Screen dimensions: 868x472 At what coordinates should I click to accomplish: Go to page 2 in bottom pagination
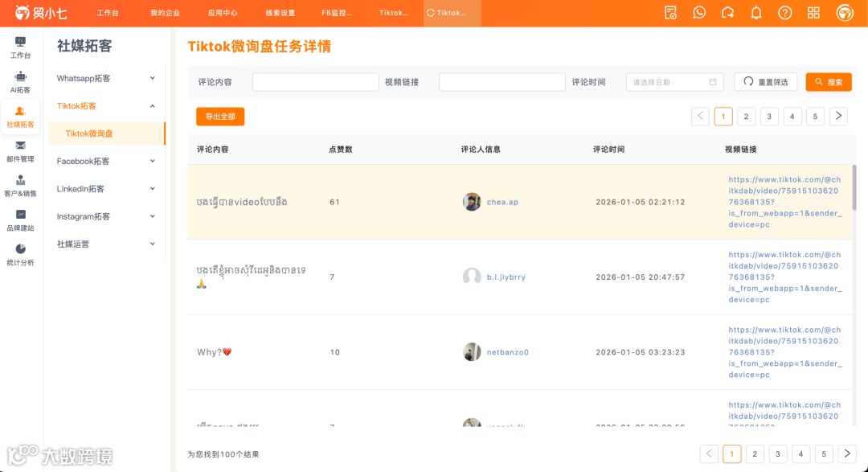click(x=755, y=454)
